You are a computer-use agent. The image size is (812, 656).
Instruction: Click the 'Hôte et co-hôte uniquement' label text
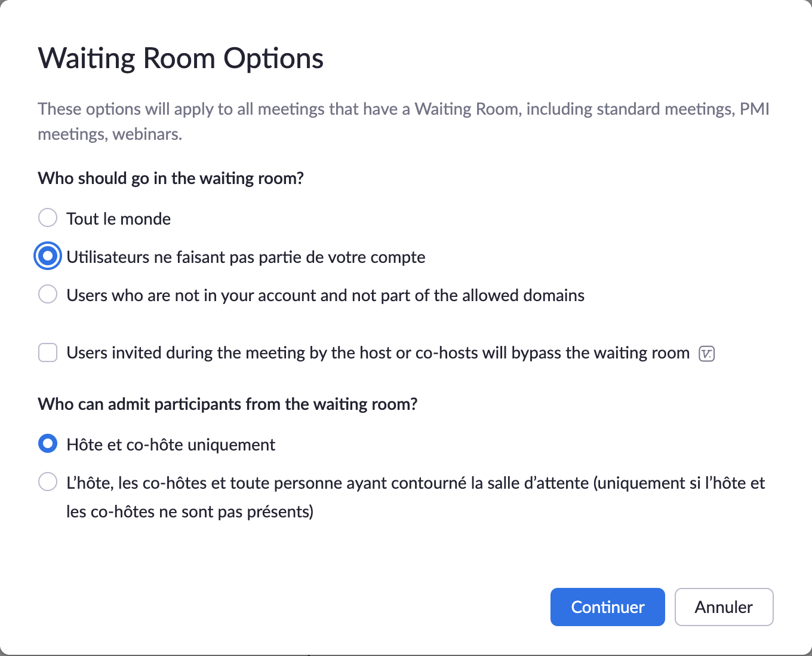[x=171, y=445]
